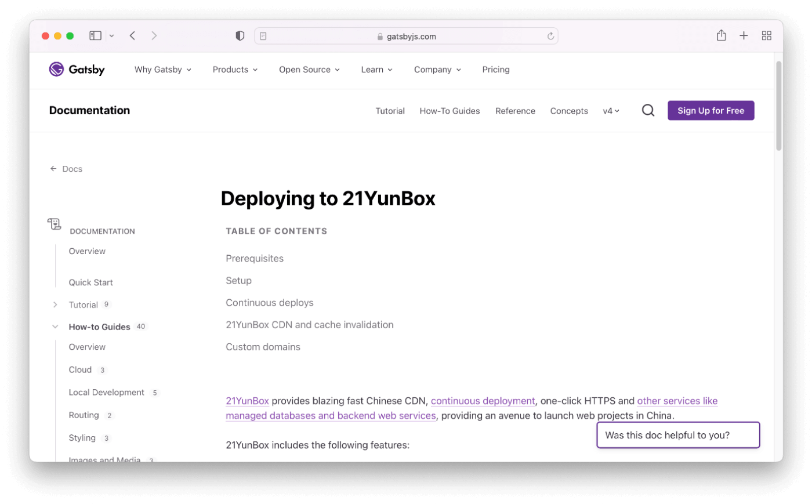
Task: Open the Share icon in the toolbar
Action: click(721, 36)
